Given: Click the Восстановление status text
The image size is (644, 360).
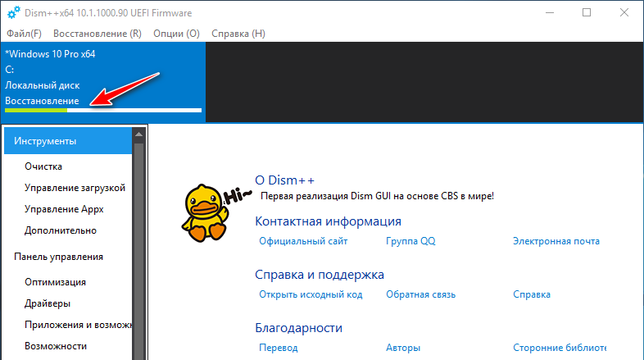Looking at the screenshot, I should tap(42, 101).
